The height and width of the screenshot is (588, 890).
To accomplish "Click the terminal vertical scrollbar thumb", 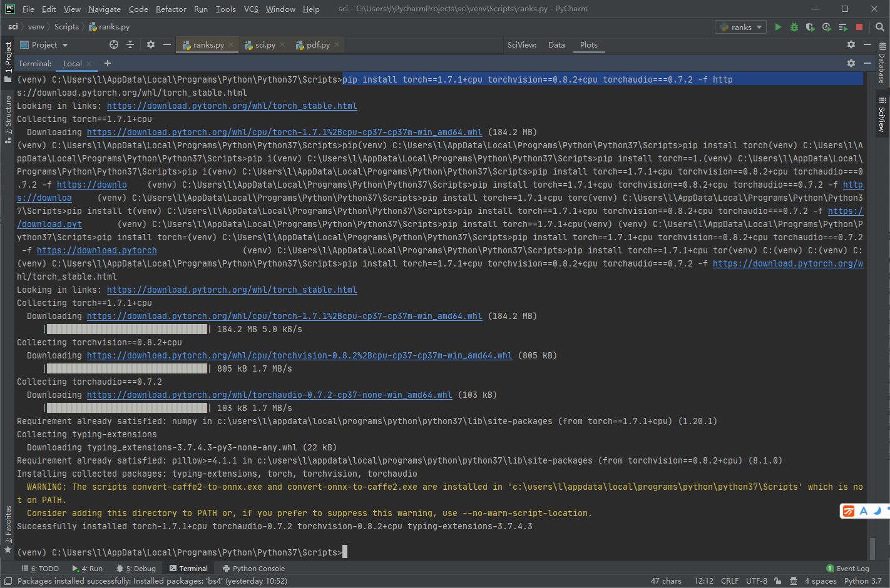I will coord(872,549).
